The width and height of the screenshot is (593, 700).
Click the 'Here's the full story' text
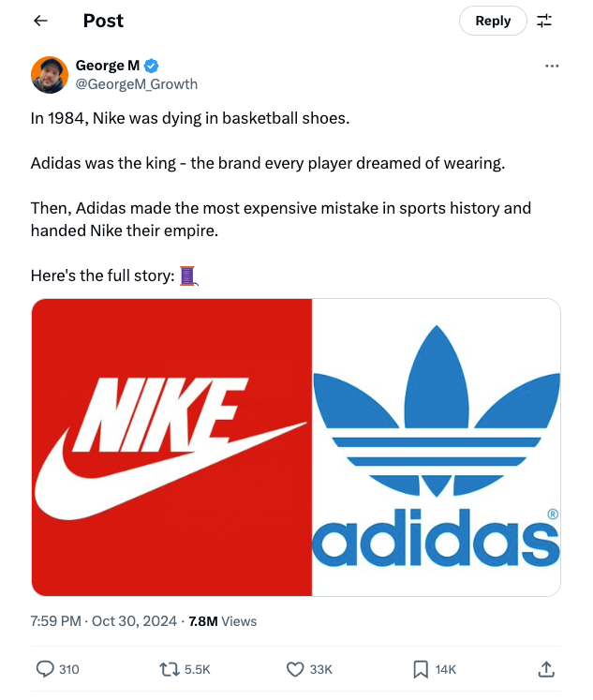(x=103, y=276)
